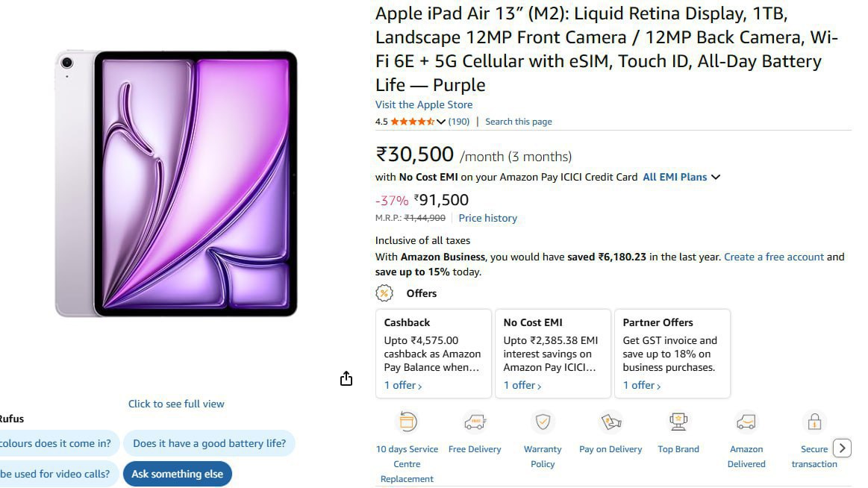Open the Cashback 1 offer link
The height and width of the screenshot is (488, 868).
[x=403, y=385]
